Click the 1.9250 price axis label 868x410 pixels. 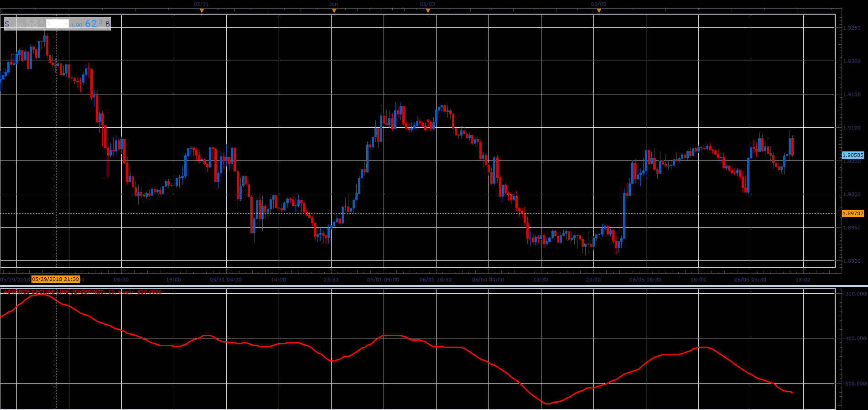point(852,28)
